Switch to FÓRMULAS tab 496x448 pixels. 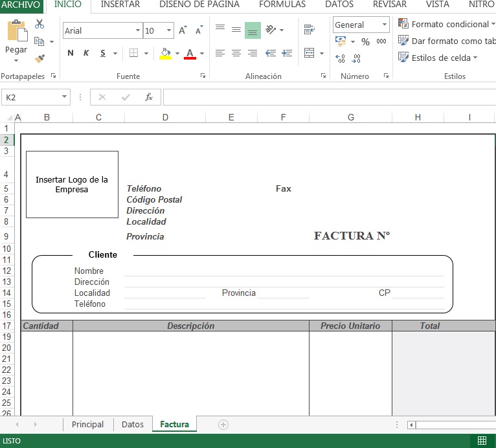(x=282, y=5)
